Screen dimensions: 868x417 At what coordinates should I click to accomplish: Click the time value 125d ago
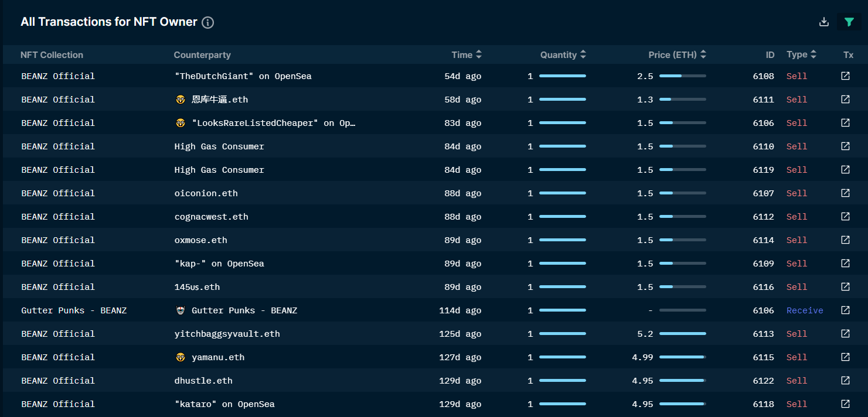pos(460,334)
